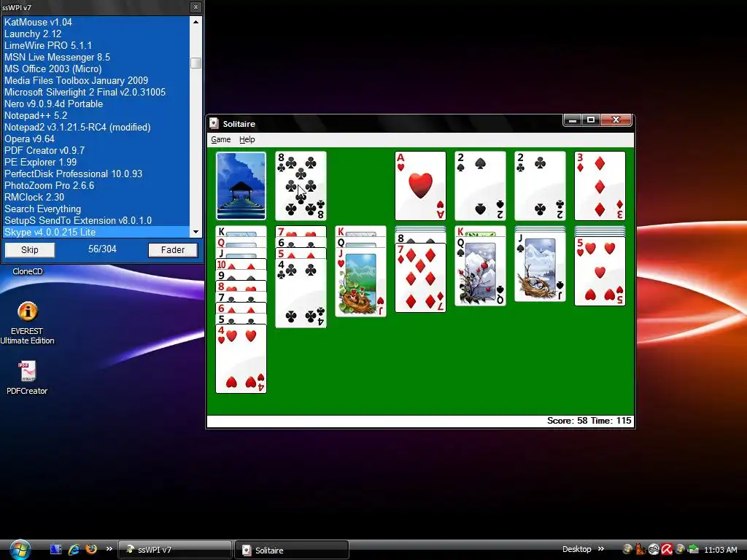Click the Windows Start orb
The width and height of the screenshot is (747, 560).
[20, 550]
